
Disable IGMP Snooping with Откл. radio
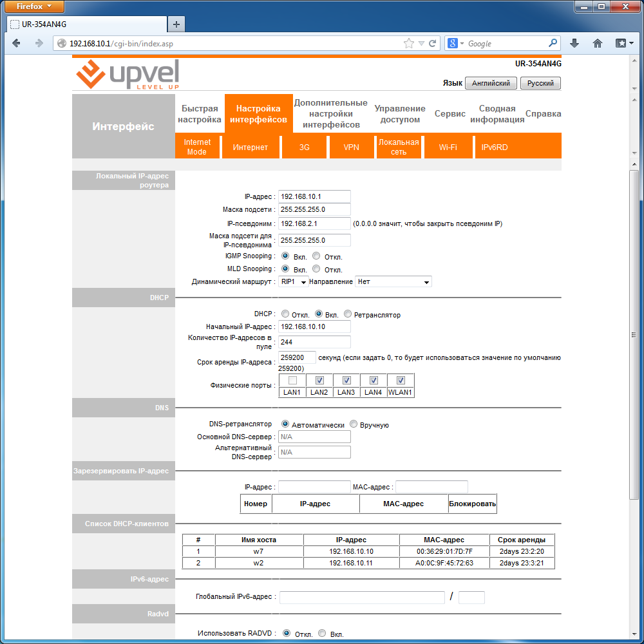pos(316,256)
